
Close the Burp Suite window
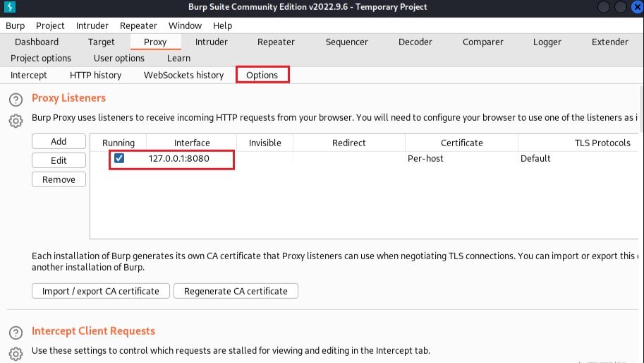[x=637, y=7]
